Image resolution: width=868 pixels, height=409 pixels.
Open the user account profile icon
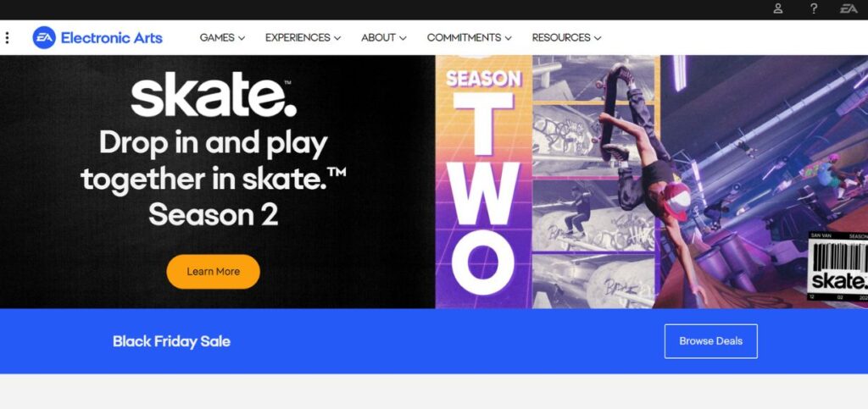(778, 8)
